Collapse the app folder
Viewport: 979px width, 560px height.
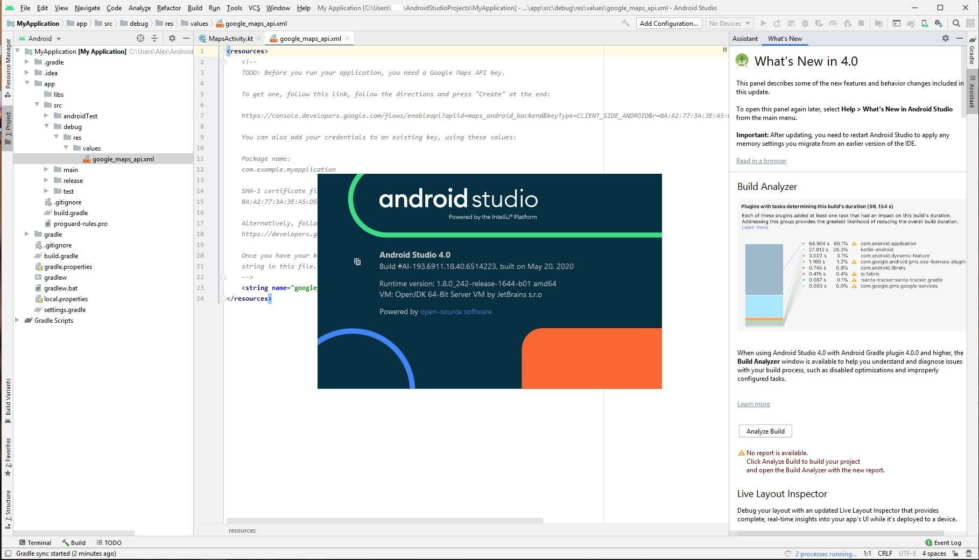click(27, 83)
